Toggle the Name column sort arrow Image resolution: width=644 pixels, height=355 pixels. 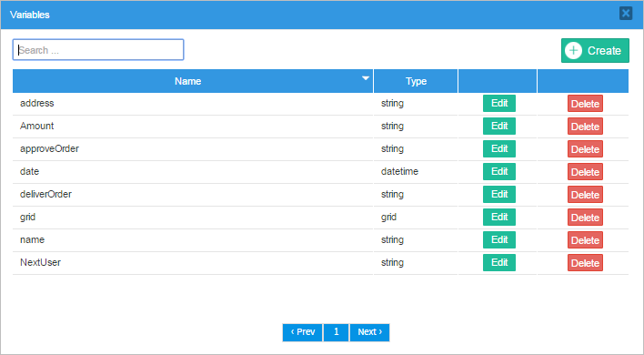tap(366, 78)
